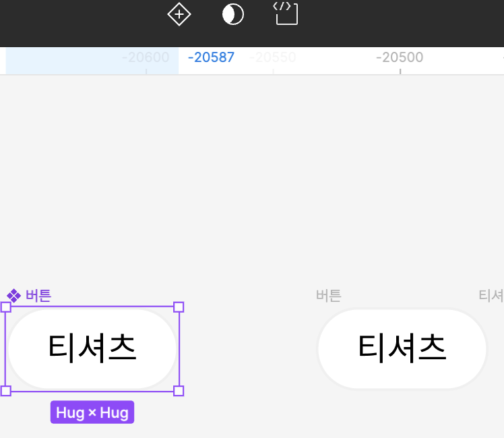Select the gray 버튼 instance label
Image resolution: width=504 pixels, height=438 pixels.
coord(329,296)
